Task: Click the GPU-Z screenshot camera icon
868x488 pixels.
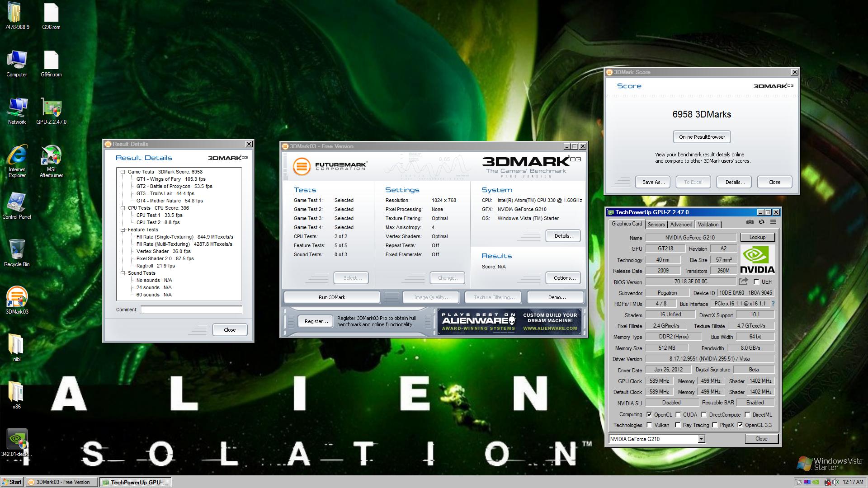Action: [x=750, y=222]
